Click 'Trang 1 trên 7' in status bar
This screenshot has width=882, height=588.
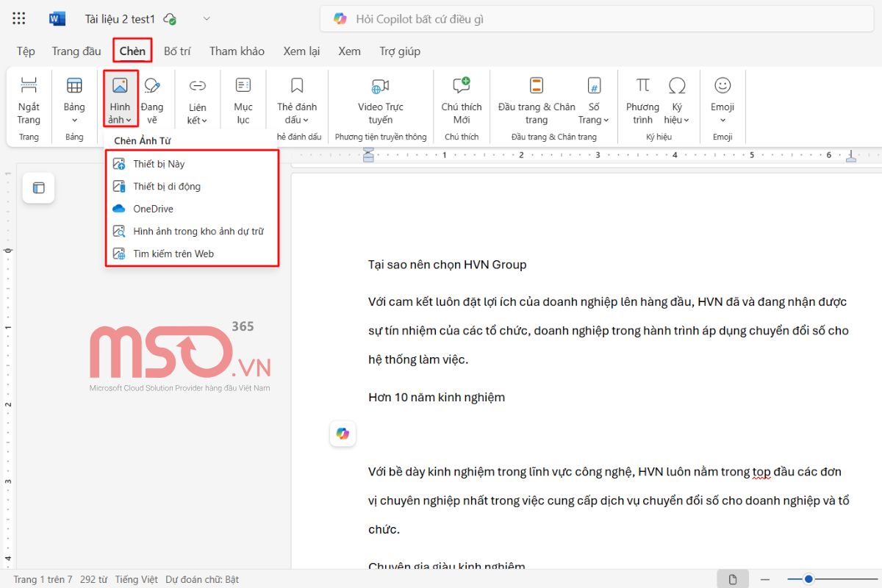point(43,579)
